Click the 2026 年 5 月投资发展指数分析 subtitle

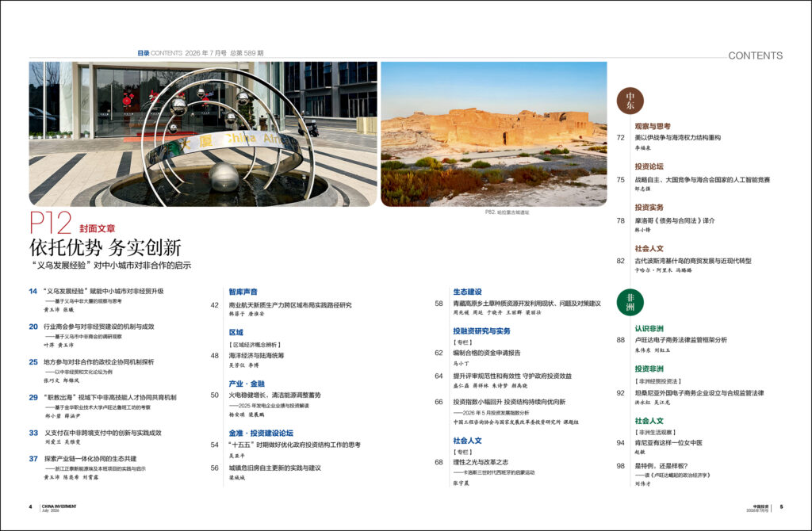coord(492,413)
